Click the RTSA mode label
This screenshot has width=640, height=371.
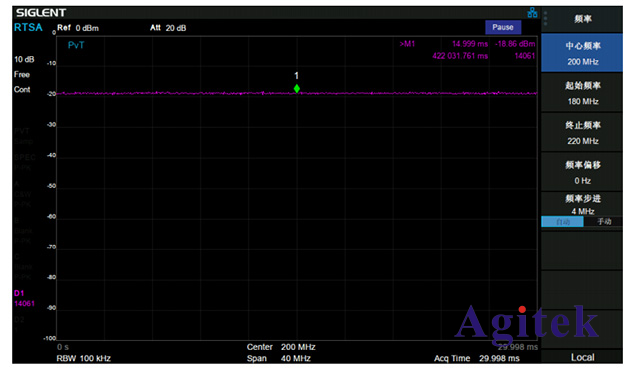tap(28, 28)
